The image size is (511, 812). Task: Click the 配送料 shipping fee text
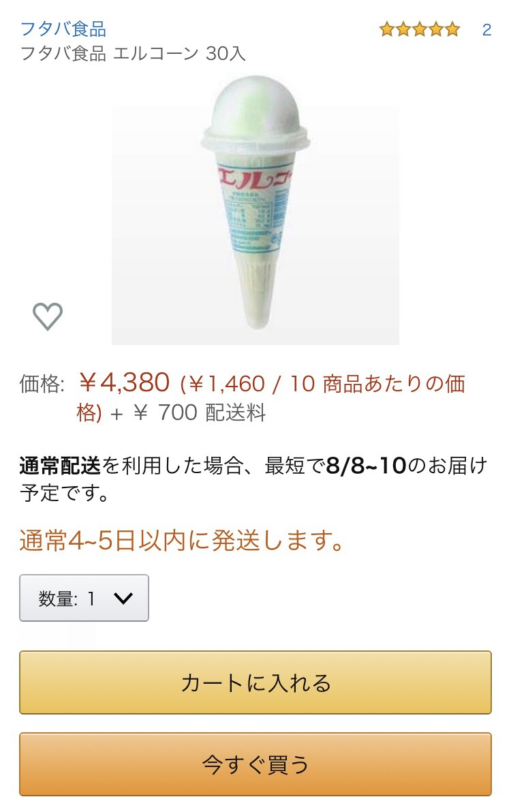click(x=236, y=412)
